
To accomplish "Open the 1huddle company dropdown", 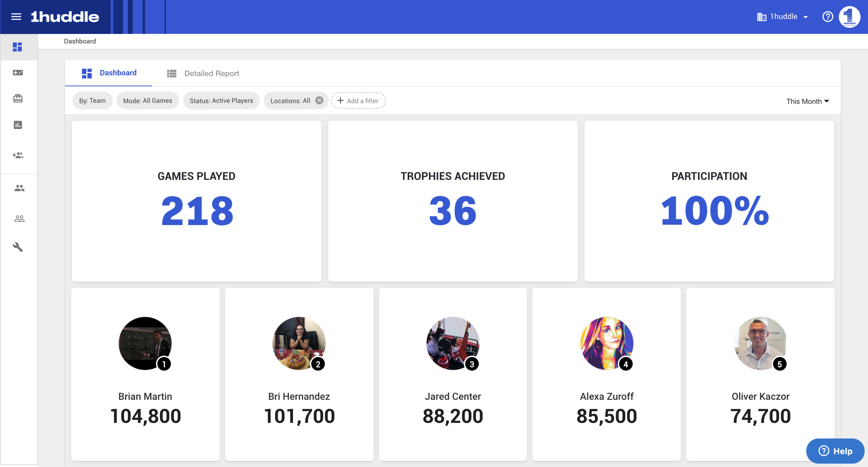I will click(x=783, y=17).
